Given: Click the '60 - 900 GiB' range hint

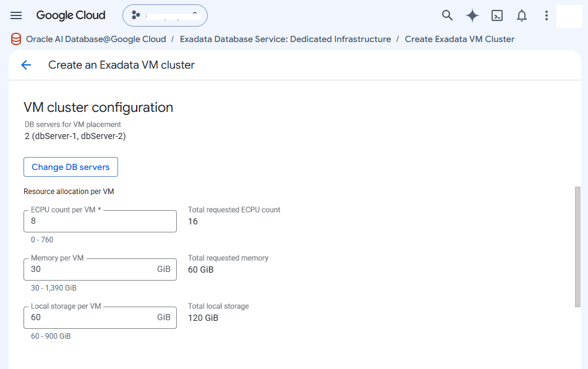Looking at the screenshot, I should pyautogui.click(x=51, y=336).
